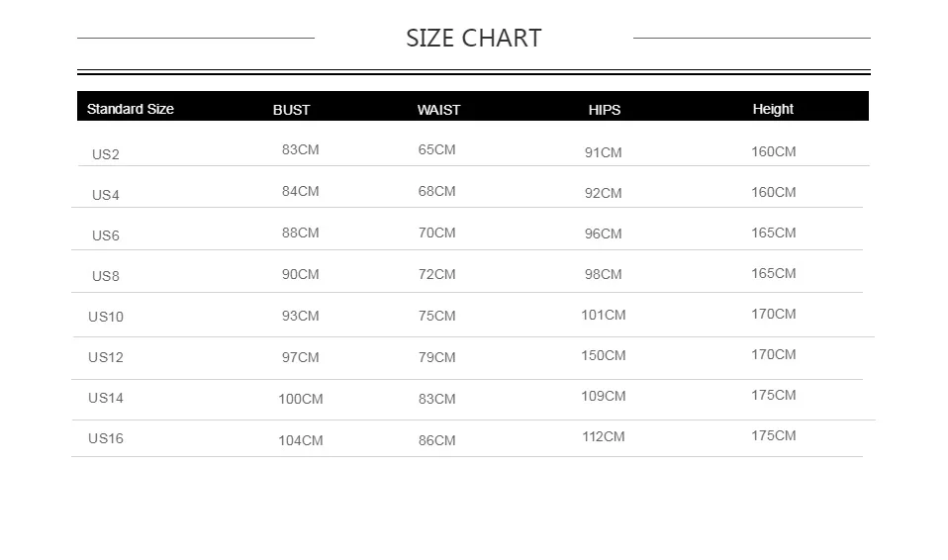Click the US4 size label
The image size is (948, 560).
click(105, 195)
